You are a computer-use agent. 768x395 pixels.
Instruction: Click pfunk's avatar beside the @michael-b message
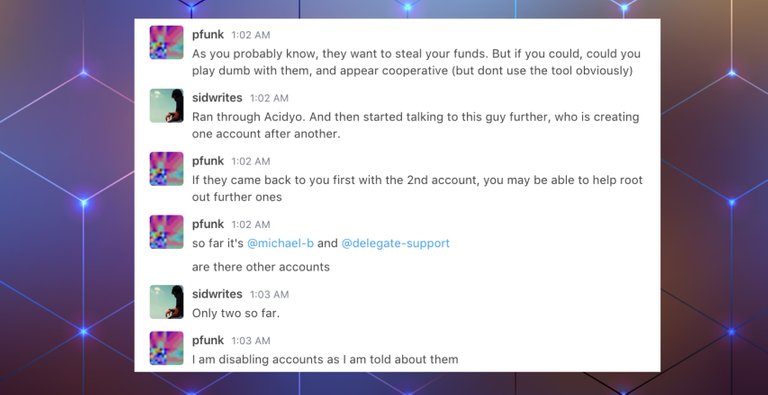tap(167, 232)
